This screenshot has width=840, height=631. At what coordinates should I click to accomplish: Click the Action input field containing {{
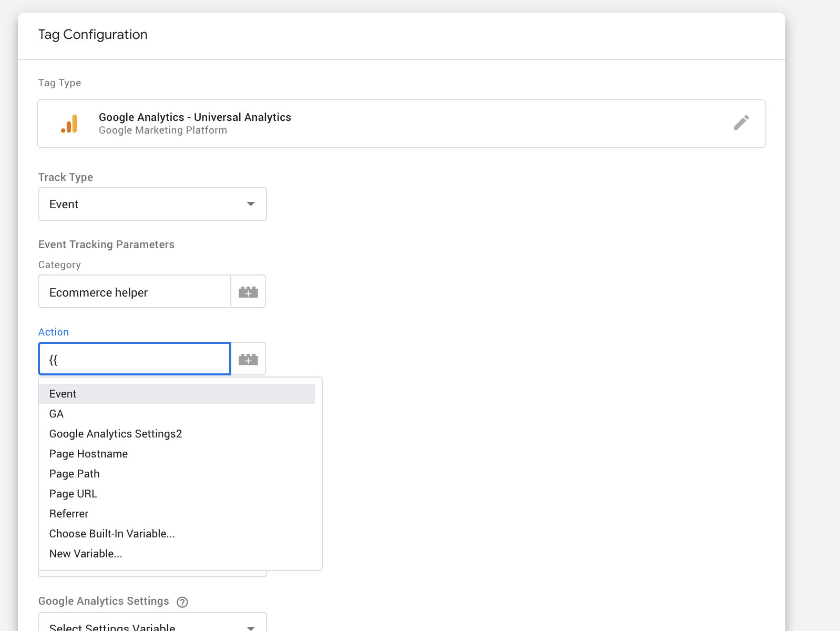coord(135,359)
